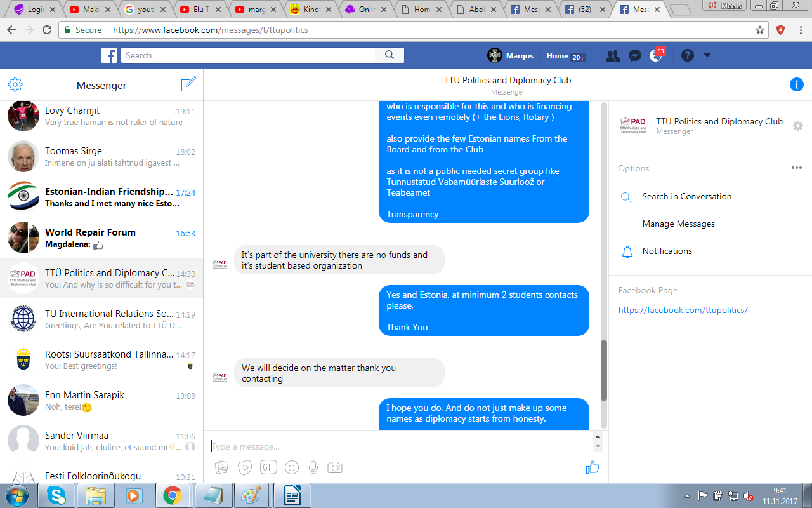
Task: Open Notifications bell option
Action: (667, 251)
